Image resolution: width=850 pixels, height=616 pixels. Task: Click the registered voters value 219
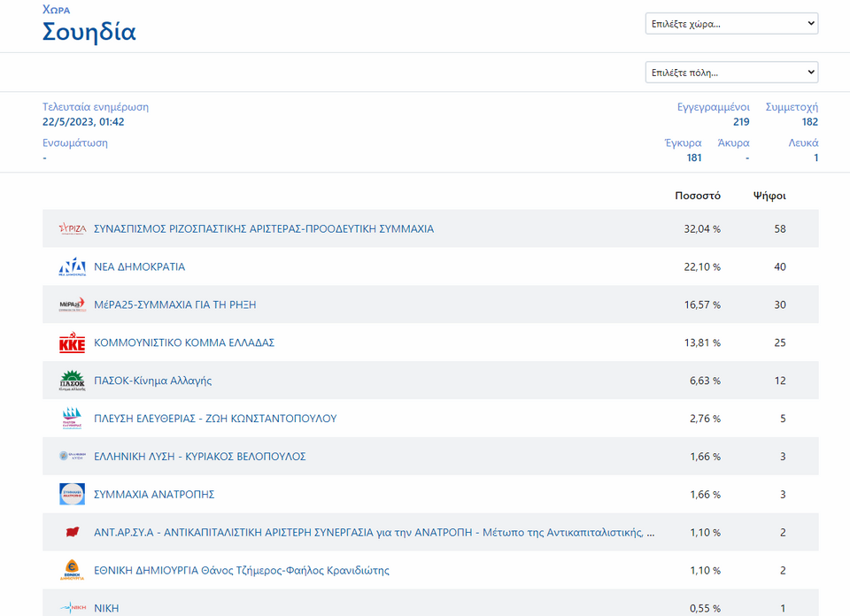click(741, 122)
